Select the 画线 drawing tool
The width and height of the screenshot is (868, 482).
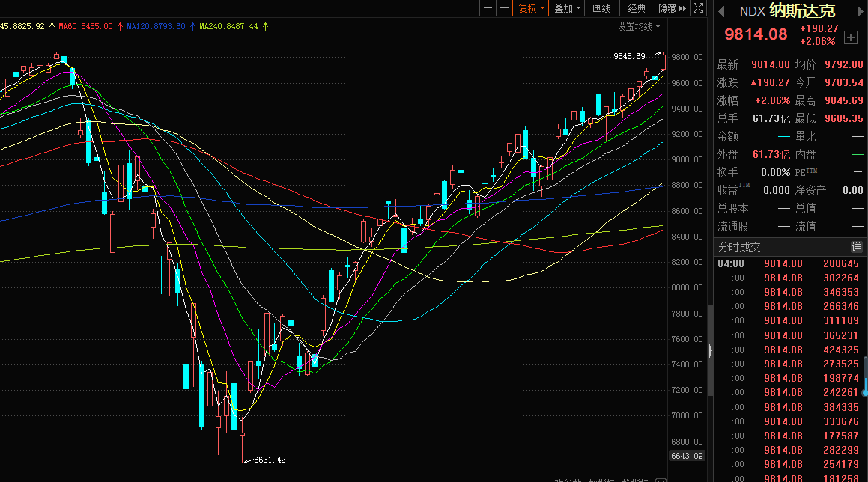(x=601, y=8)
